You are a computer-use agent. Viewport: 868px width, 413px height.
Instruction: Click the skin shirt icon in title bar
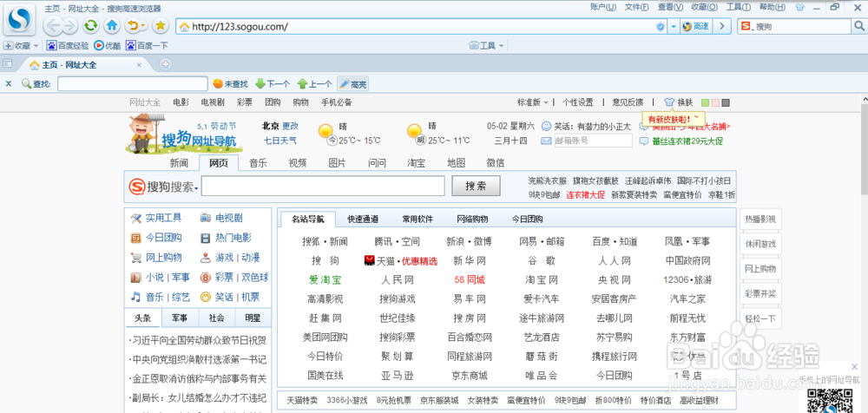click(799, 8)
